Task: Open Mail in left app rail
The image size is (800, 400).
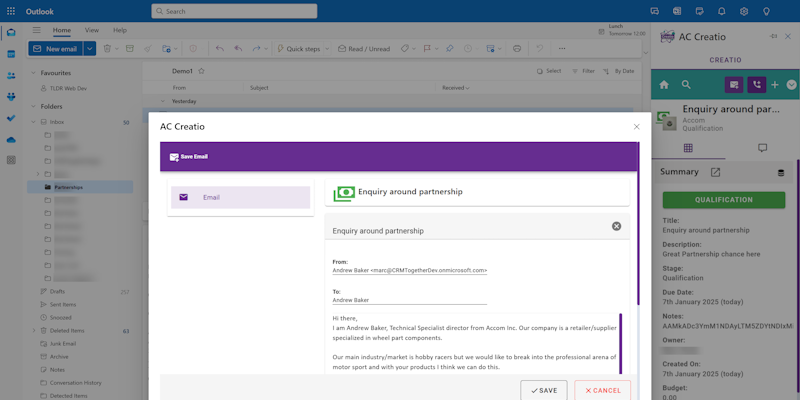Action: tap(11, 33)
